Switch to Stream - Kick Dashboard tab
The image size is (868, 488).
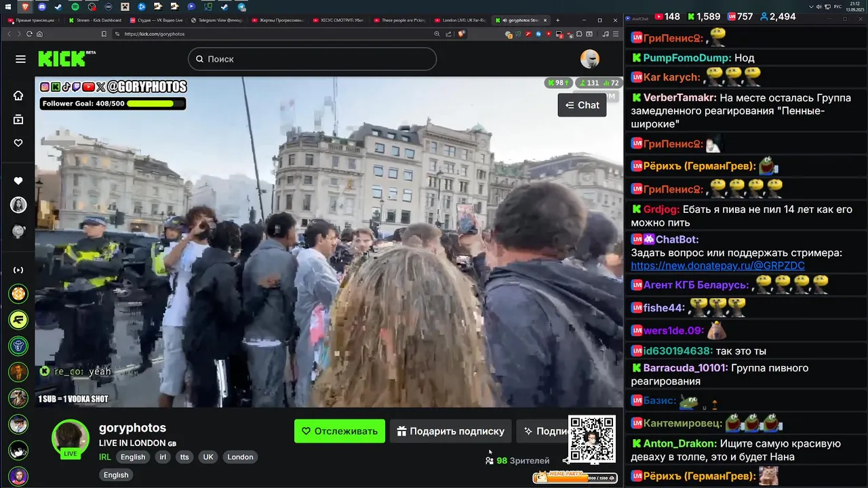click(95, 20)
